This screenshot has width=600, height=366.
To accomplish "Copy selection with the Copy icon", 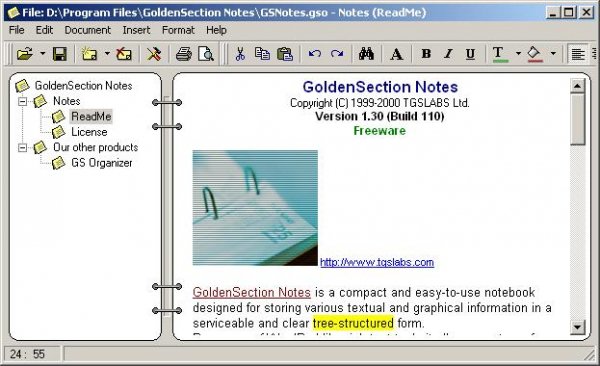I will (x=262, y=54).
